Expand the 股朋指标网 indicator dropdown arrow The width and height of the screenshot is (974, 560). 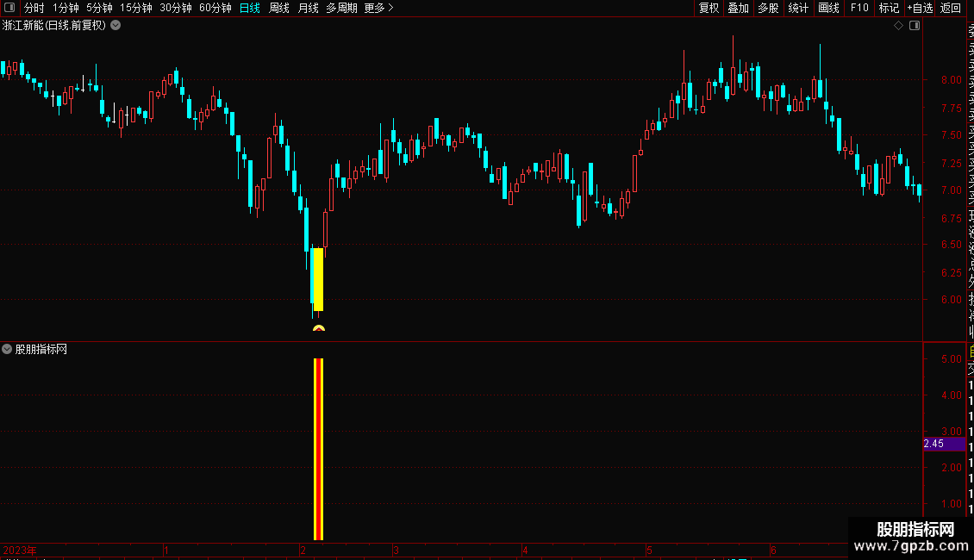7,349
